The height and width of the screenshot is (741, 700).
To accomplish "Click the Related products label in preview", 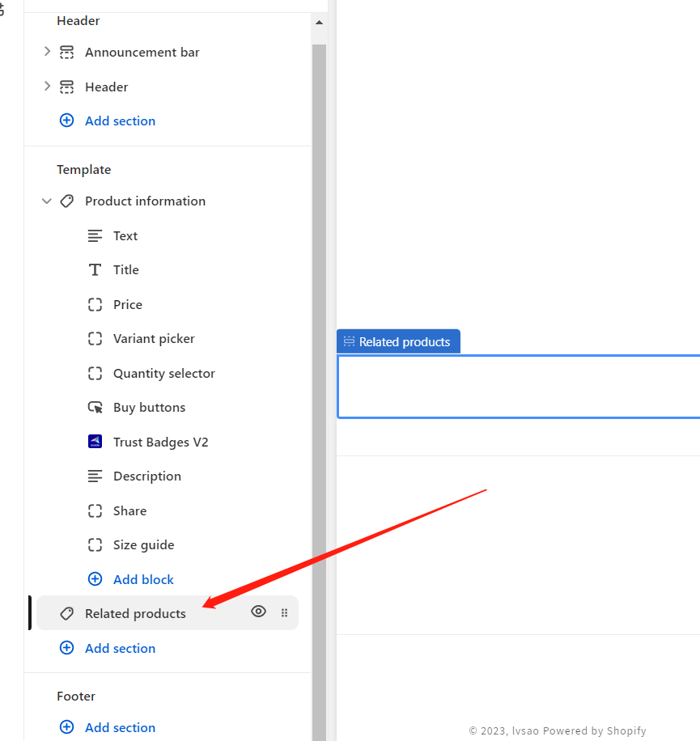I will (398, 341).
